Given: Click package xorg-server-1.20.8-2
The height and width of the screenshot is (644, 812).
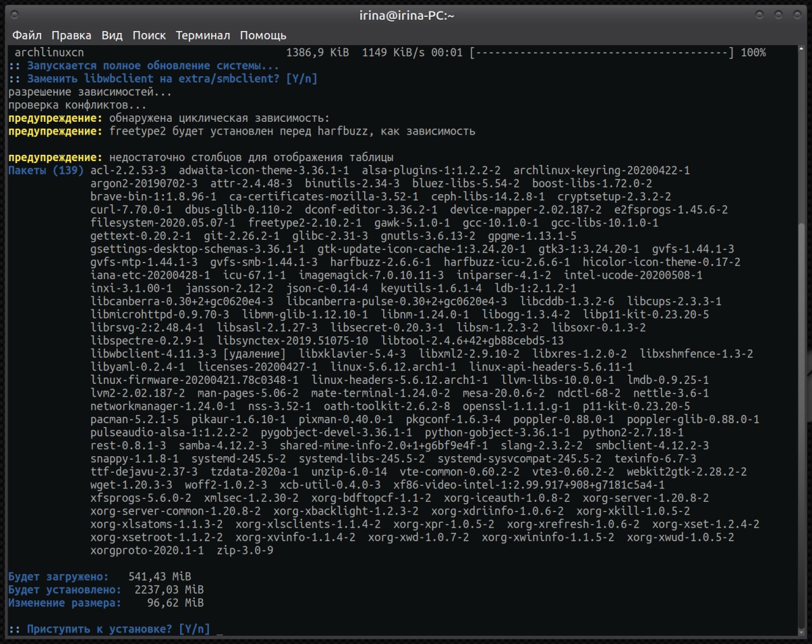Looking at the screenshot, I should point(646,498).
